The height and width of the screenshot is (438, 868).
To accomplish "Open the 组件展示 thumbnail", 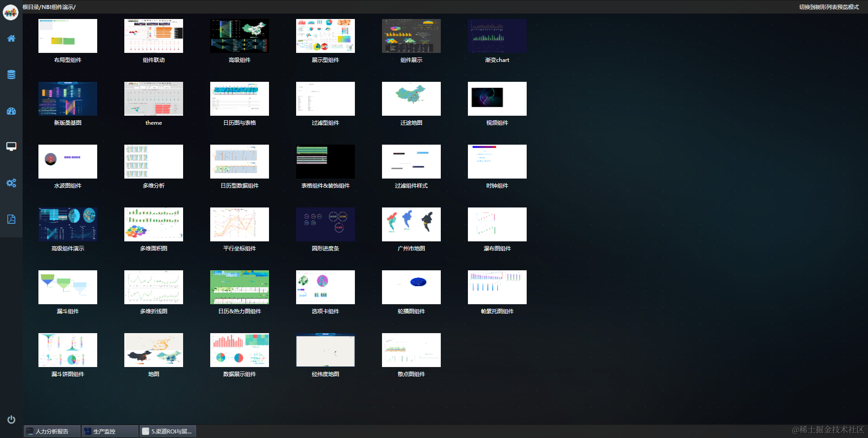I will tap(411, 36).
